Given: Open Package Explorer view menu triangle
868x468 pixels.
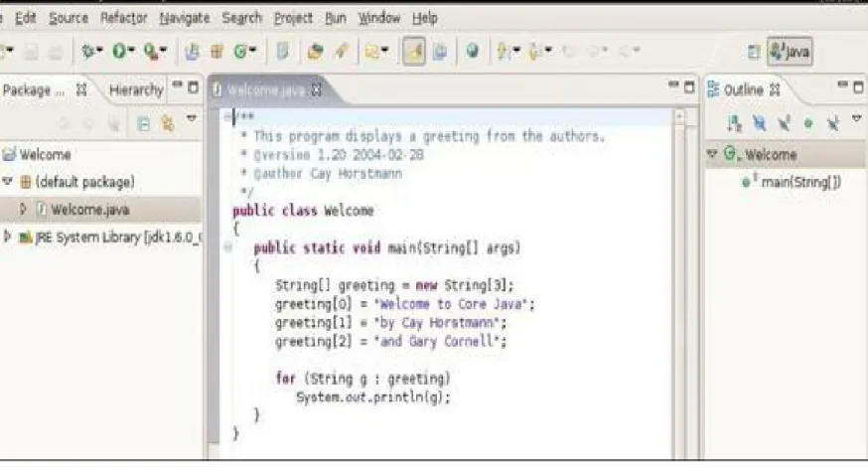Looking at the screenshot, I should coord(192,118).
